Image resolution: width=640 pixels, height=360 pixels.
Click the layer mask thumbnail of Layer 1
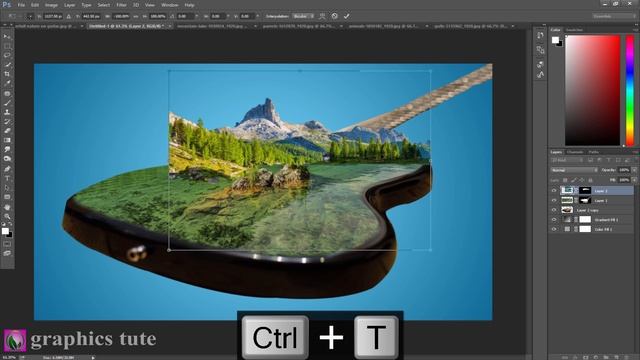tap(585, 200)
